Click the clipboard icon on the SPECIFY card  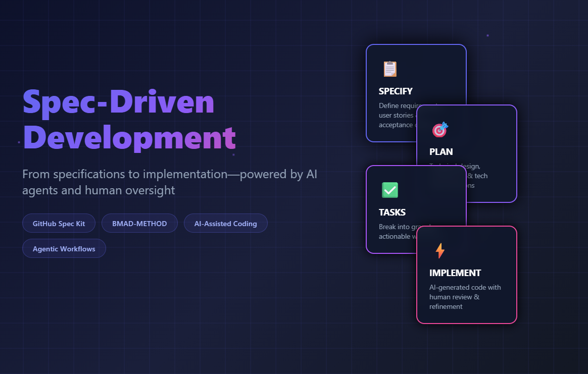click(x=389, y=69)
